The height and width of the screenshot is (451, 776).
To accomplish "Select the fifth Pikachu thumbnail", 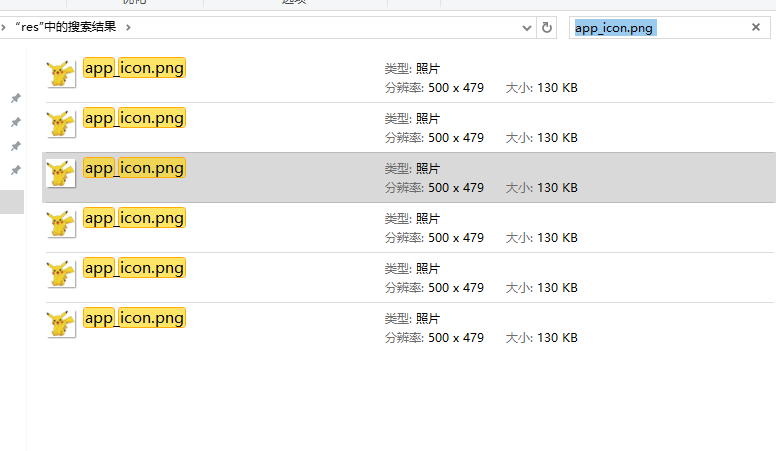I will coord(61,274).
